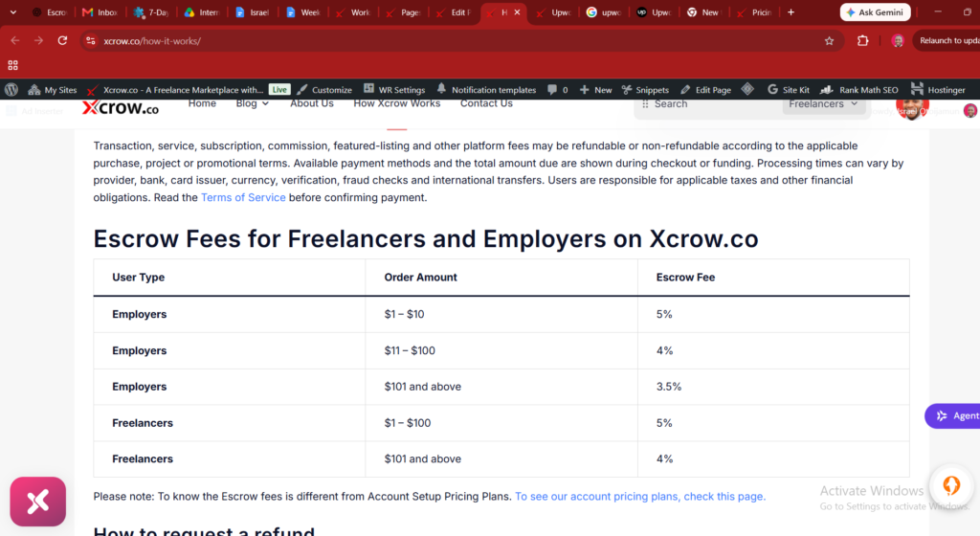980x536 pixels.
Task: Click the Escrow Fees section heading
Action: pyautogui.click(x=426, y=238)
